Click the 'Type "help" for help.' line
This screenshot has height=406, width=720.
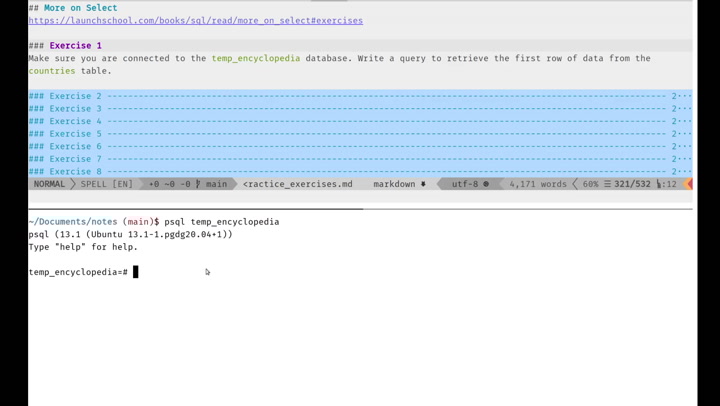pyautogui.click(x=83, y=247)
